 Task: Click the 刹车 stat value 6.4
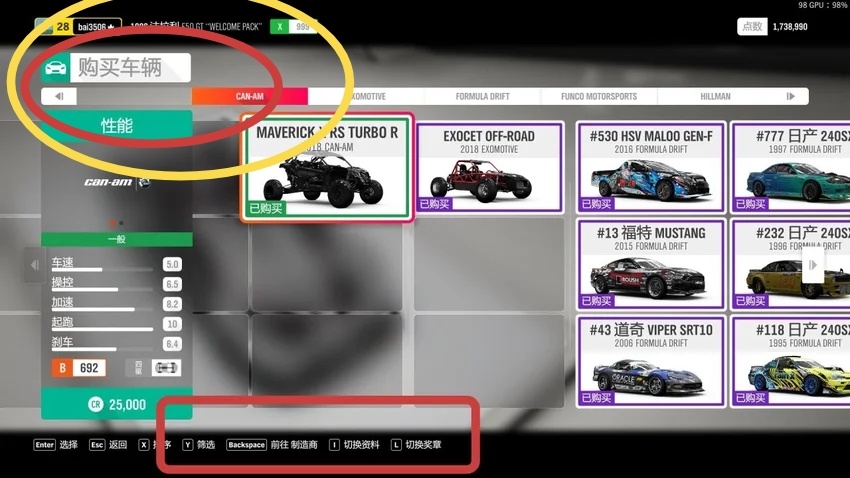pos(172,344)
